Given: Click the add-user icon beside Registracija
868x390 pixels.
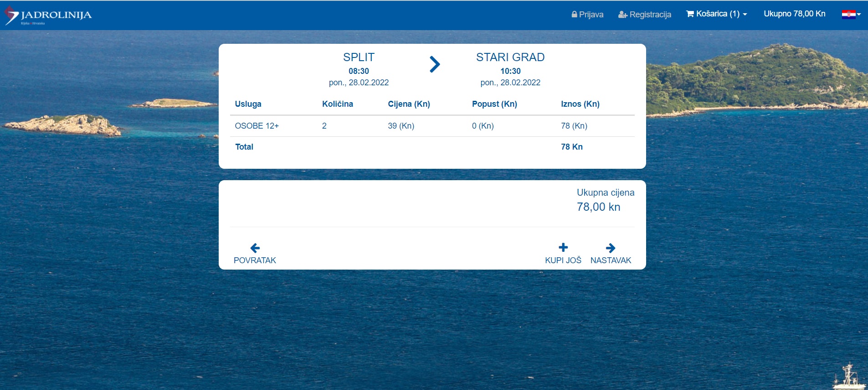Looking at the screenshot, I should pos(622,15).
